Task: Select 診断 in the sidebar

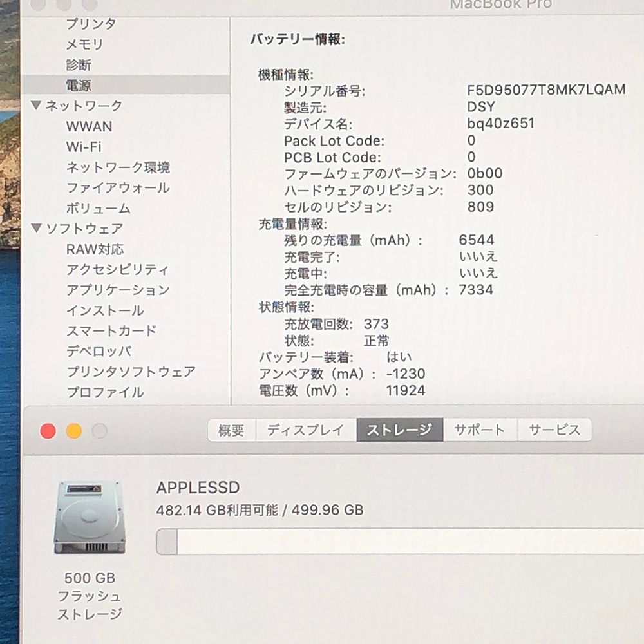Action: pyautogui.click(x=79, y=65)
